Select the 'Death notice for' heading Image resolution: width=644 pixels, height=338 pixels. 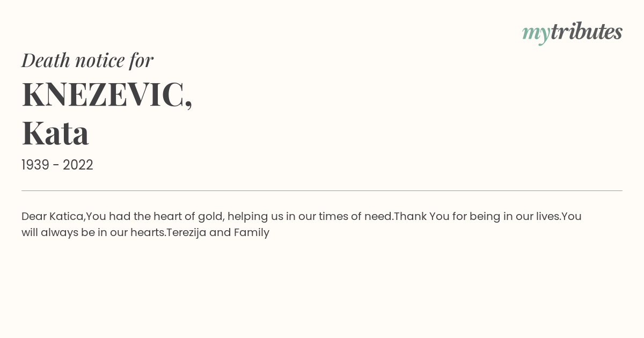(87, 60)
